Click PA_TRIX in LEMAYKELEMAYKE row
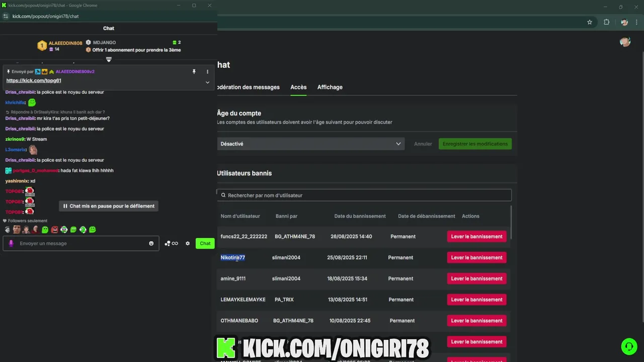This screenshot has width=644, height=362. pyautogui.click(x=284, y=300)
